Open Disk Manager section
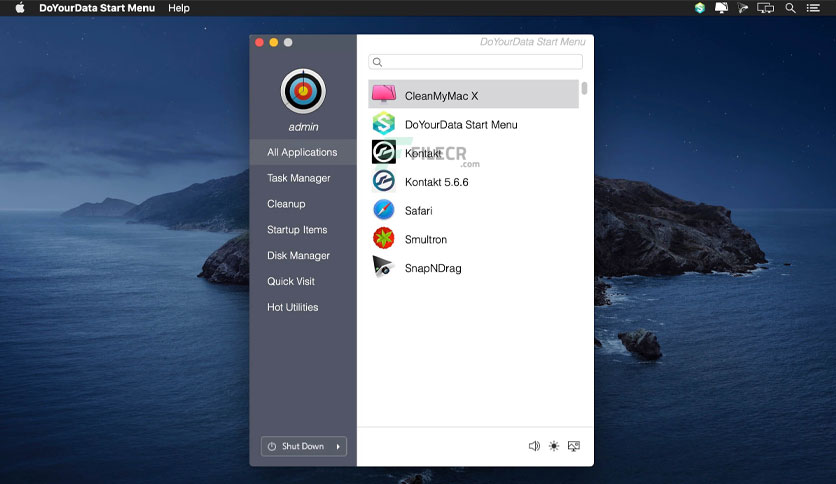Screen dimensions: 836x484 pos(299,256)
